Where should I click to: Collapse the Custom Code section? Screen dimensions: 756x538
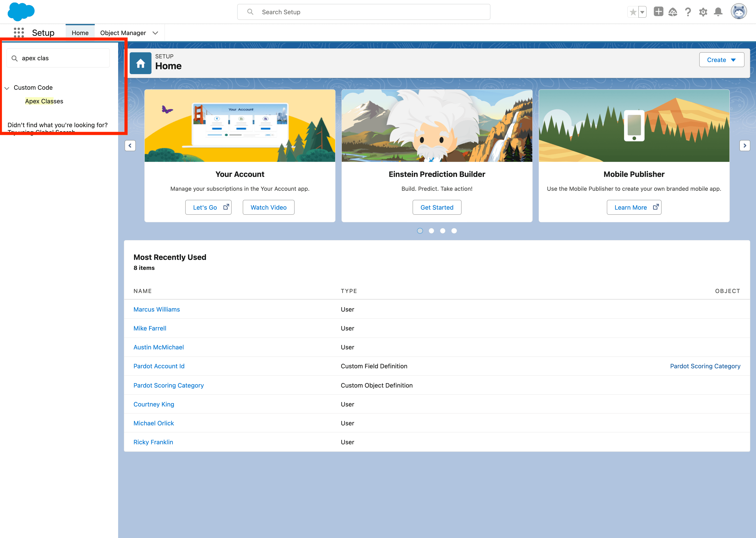(x=7, y=88)
